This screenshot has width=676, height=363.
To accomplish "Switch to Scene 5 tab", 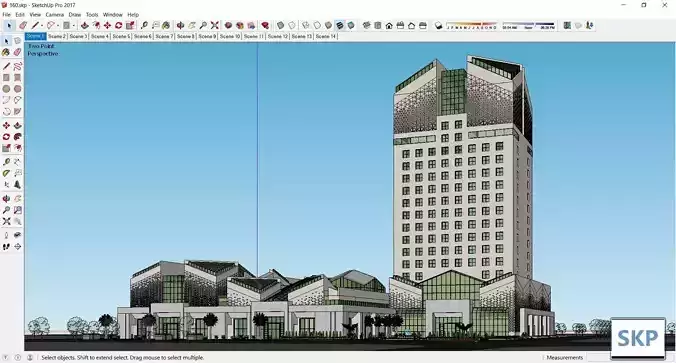I will pos(121,36).
